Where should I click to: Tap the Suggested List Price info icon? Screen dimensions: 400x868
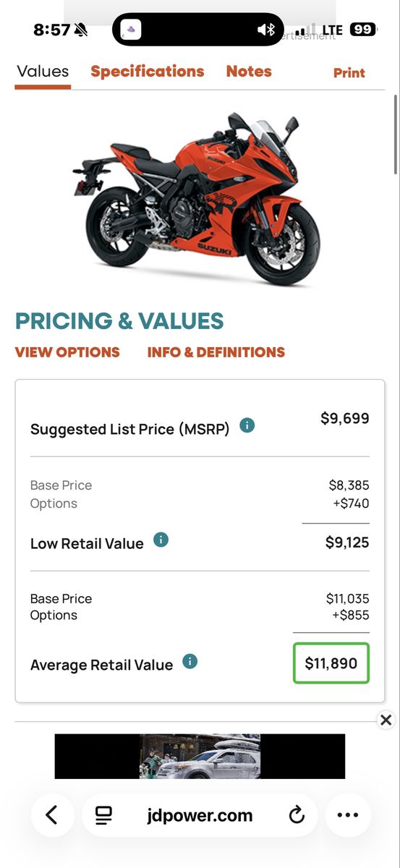pos(247,425)
